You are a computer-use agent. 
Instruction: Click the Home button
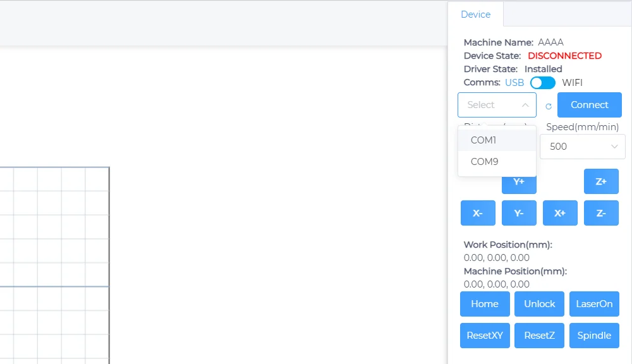[x=485, y=304]
